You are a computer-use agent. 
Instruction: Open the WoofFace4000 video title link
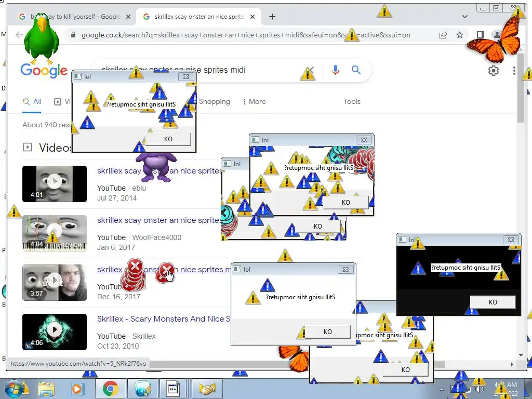[158, 220]
